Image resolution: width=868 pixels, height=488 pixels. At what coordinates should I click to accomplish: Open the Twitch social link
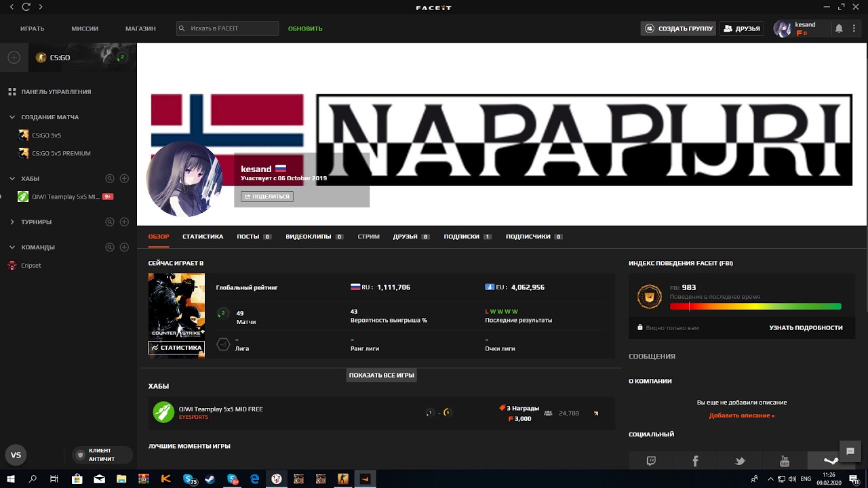point(651,461)
